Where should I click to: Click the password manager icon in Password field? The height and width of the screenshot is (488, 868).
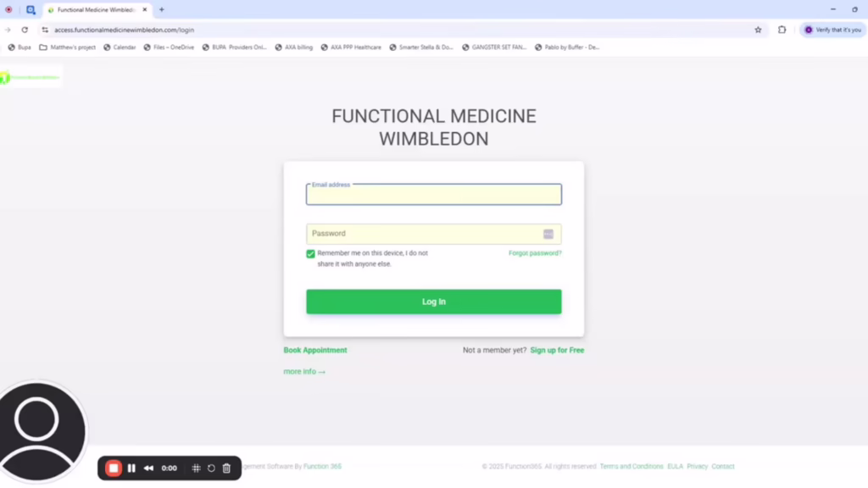[x=548, y=234]
